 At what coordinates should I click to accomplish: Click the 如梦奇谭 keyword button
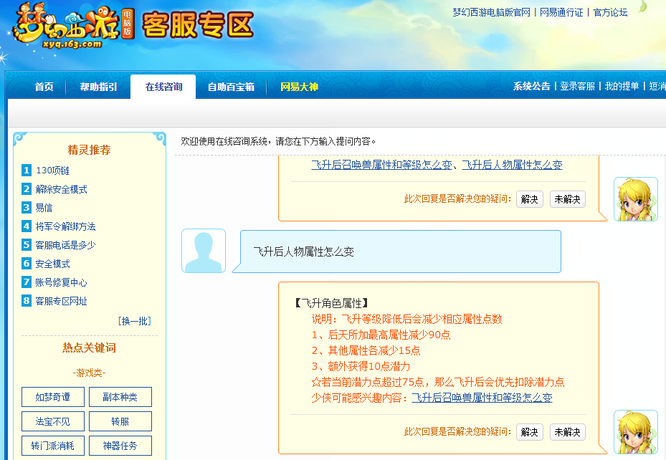53,397
